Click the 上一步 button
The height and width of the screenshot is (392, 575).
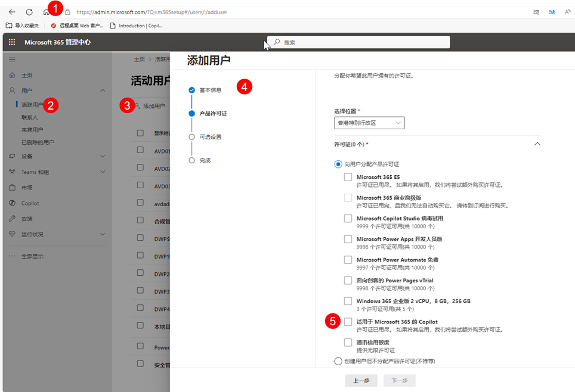tap(361, 381)
